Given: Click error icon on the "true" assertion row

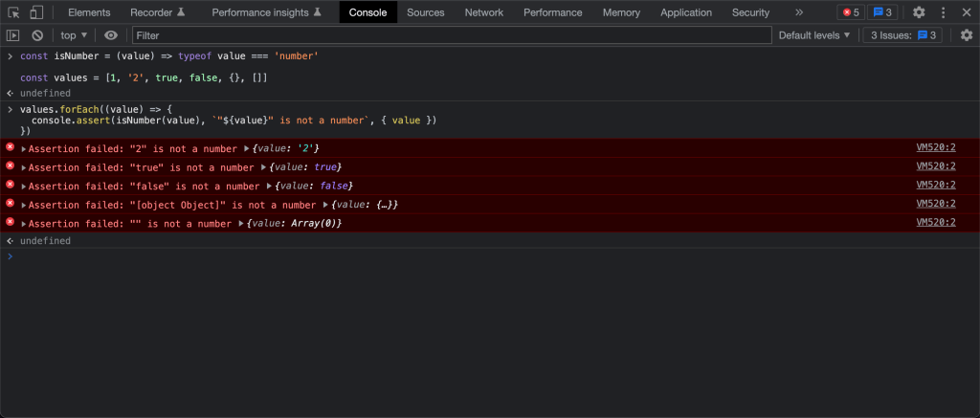Looking at the screenshot, I should [x=10, y=165].
